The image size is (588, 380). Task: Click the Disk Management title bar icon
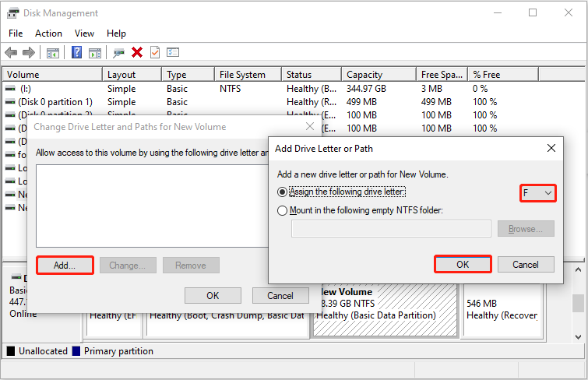[12, 13]
